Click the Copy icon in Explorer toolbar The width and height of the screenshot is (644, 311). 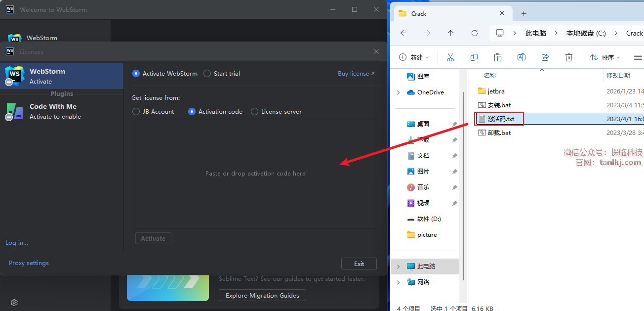(474, 57)
